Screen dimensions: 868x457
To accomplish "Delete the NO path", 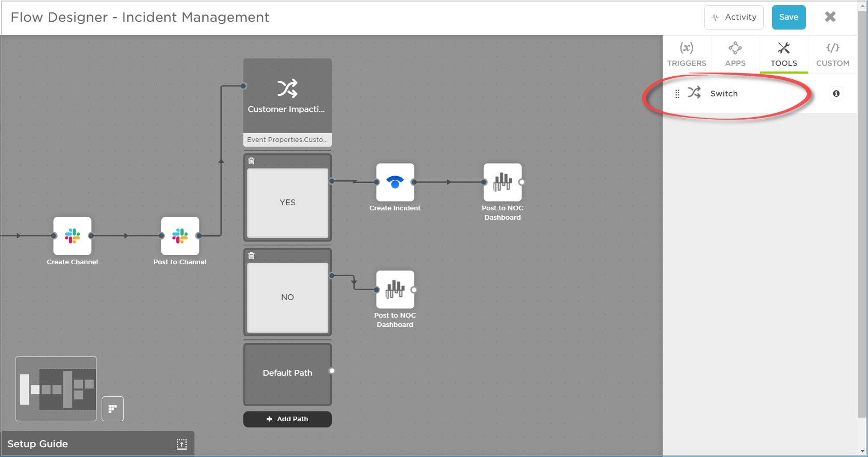I will (251, 256).
